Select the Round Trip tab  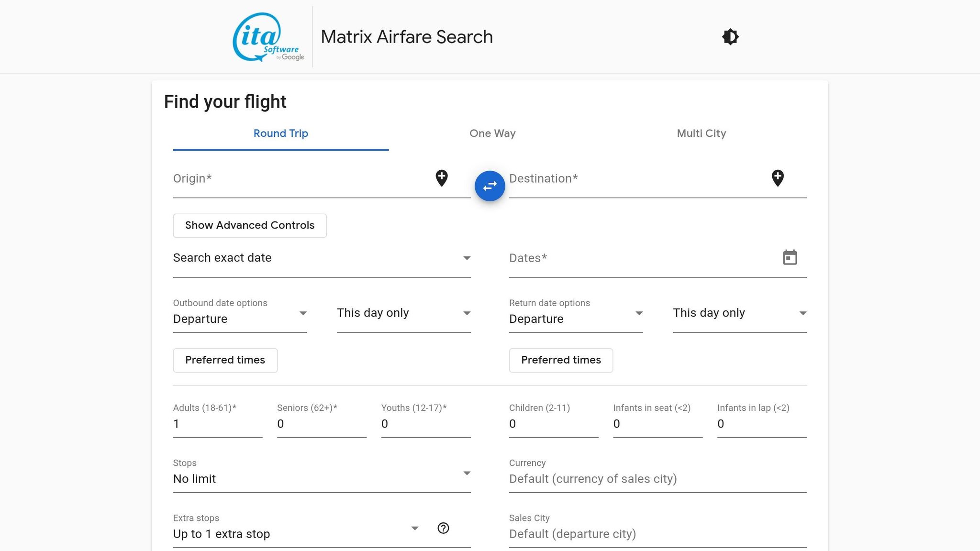point(280,133)
